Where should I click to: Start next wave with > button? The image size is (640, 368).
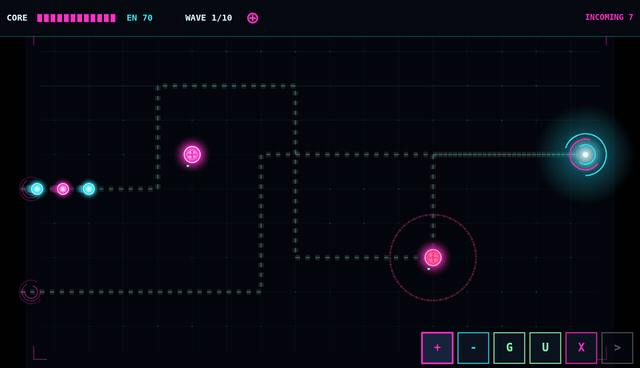(617, 348)
